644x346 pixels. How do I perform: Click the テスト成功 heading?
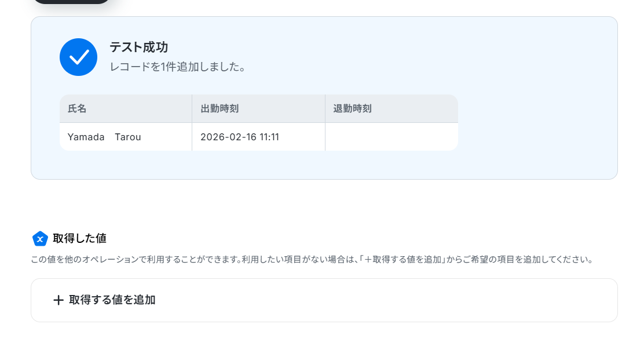(139, 48)
